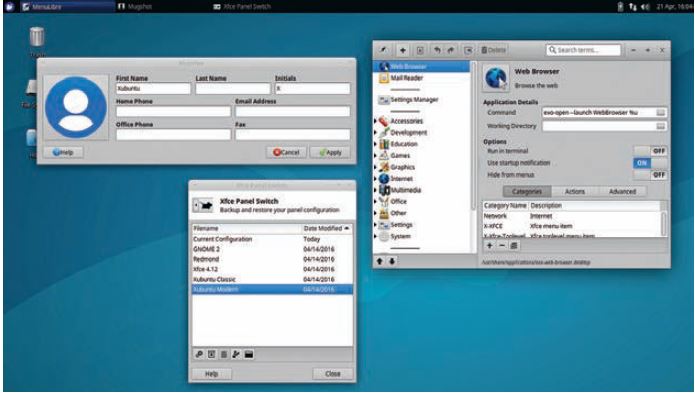Click MenuLibre Search terms box
Screen dimensions: 695x393
tap(583, 50)
